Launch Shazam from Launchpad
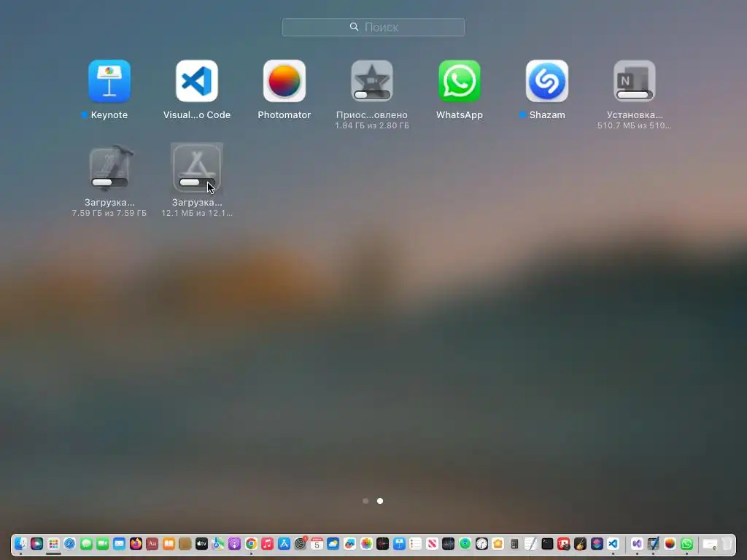747x560 pixels. 547,81
